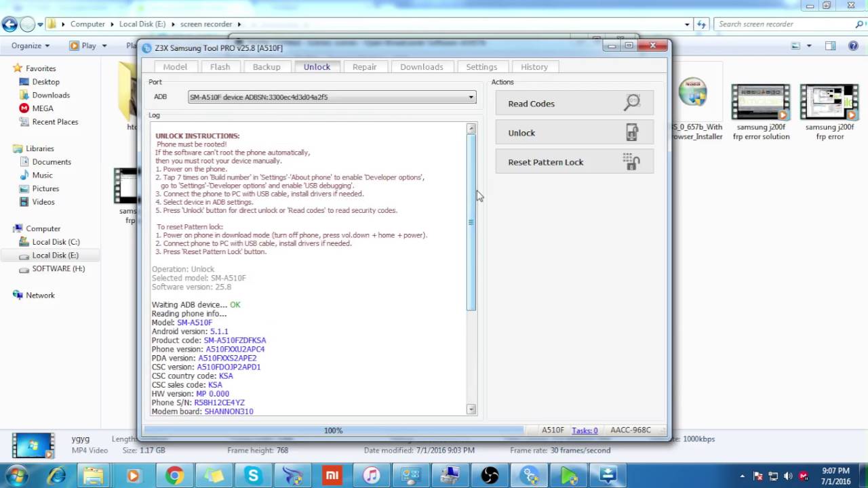Screen dimensions: 868x488
Task: Click the Windows Start orb
Action: (16, 475)
